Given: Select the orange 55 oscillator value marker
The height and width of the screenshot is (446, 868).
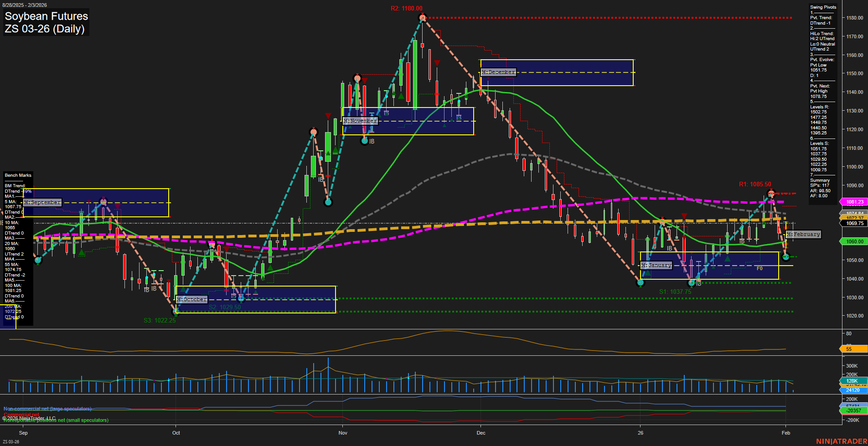Looking at the screenshot, I should click(848, 349).
